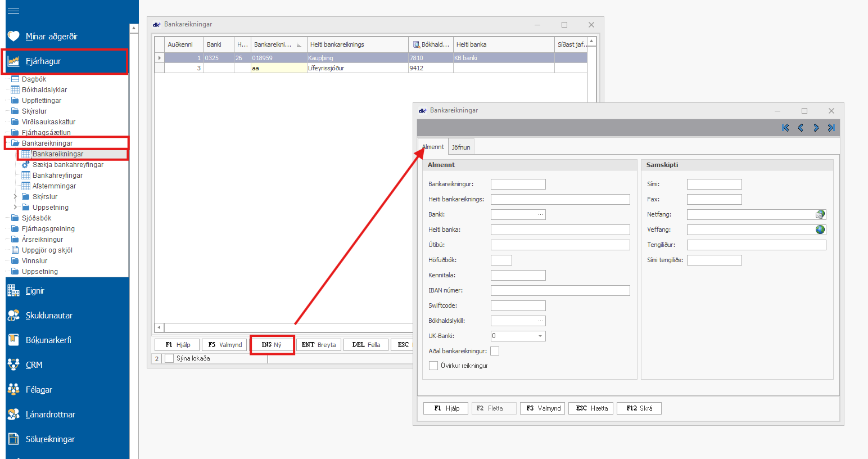
Task: Open the Eignir module icon
Action: pyautogui.click(x=13, y=291)
